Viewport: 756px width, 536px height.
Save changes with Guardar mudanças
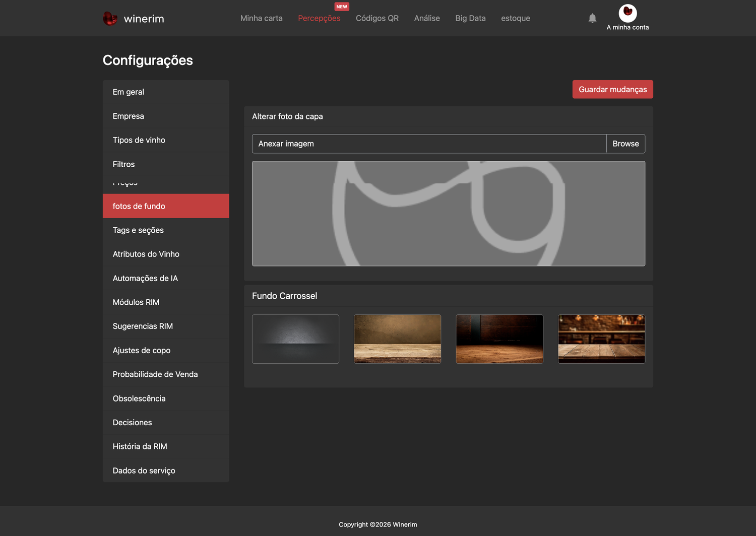click(613, 89)
